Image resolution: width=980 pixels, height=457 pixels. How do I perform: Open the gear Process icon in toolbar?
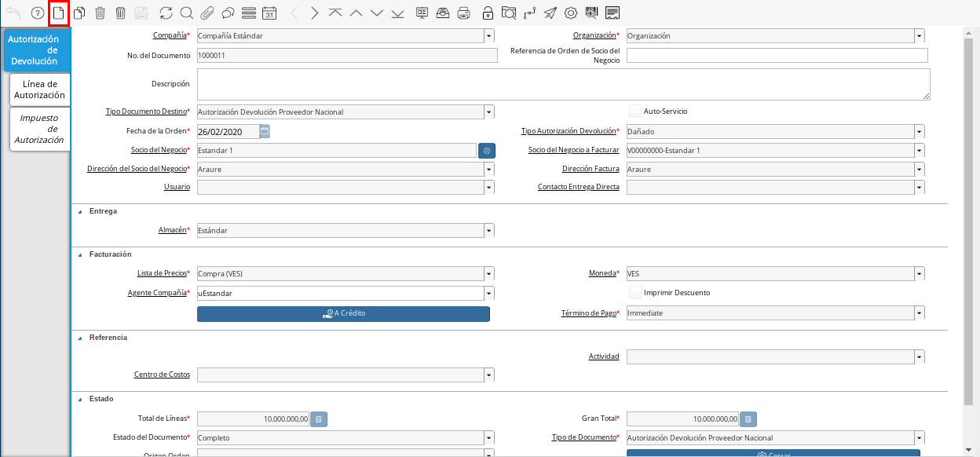571,13
